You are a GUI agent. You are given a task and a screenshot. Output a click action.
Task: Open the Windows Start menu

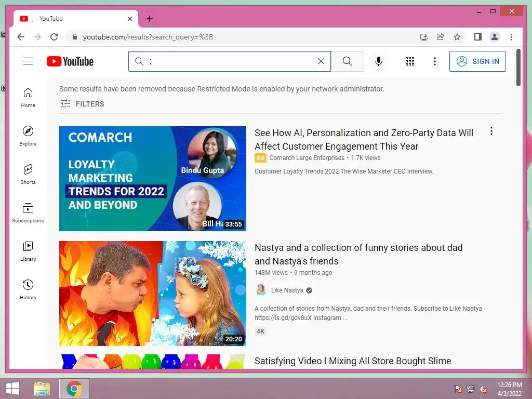point(12,389)
